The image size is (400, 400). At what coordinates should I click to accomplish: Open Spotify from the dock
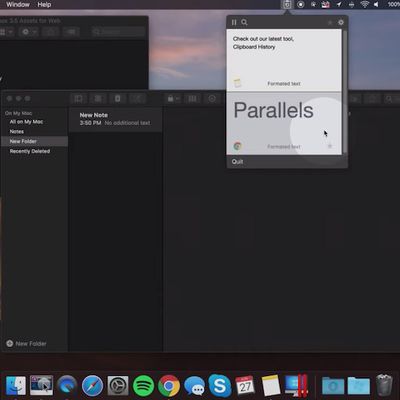tap(143, 386)
